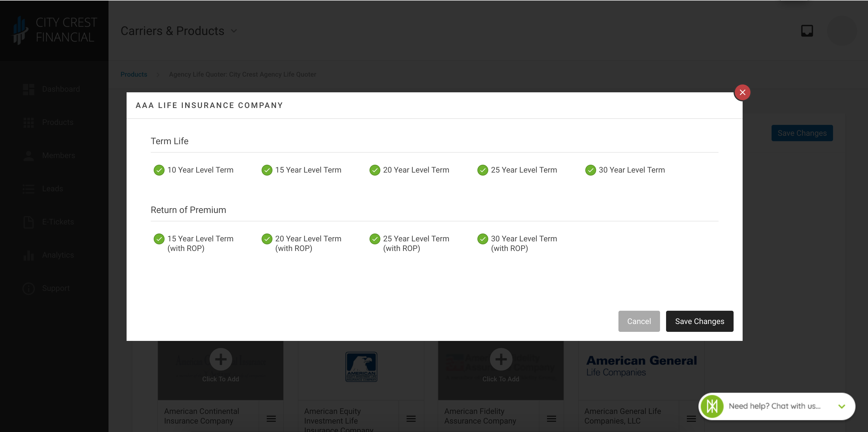Toggle 25 Year Level Term (with ROP)
The height and width of the screenshot is (432, 868).
point(375,239)
